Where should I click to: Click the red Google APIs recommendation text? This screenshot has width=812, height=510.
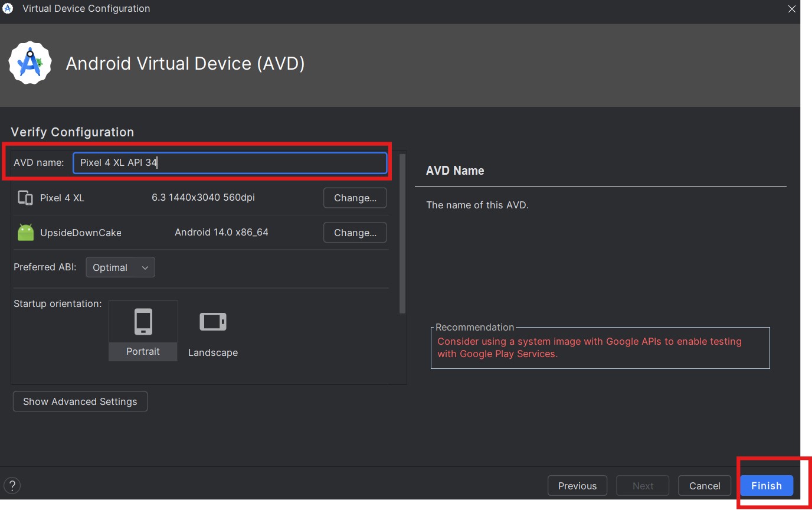coord(590,348)
